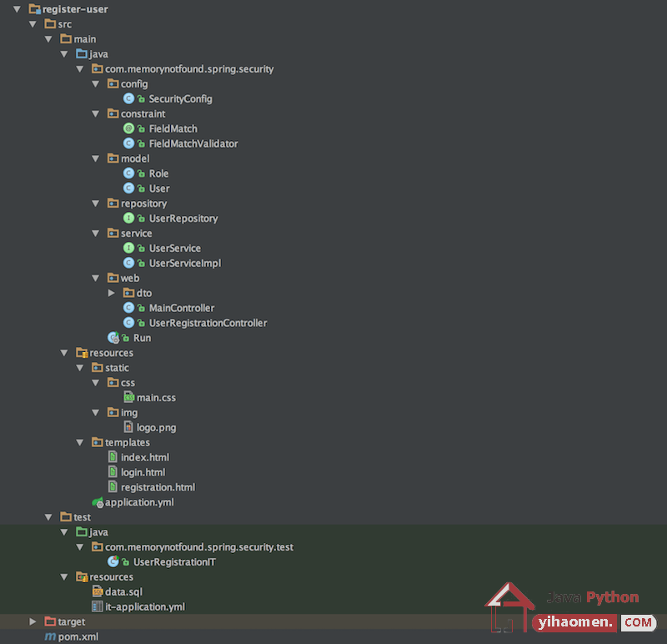The image size is (667, 644).
Task: Collapse the service package arrow
Action: pos(96,234)
